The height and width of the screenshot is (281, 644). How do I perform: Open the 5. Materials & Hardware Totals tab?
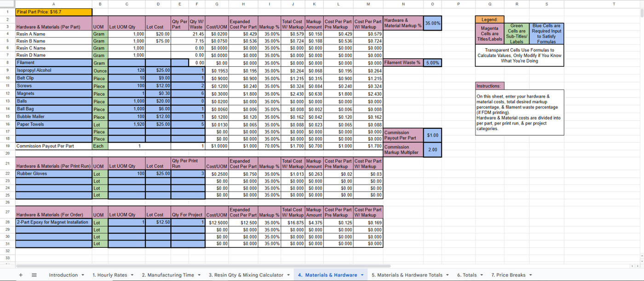(407, 275)
